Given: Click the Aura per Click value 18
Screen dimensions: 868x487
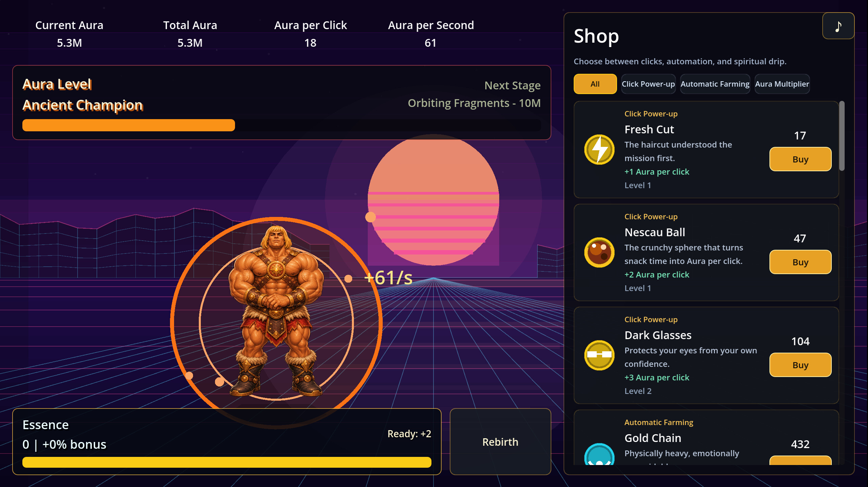Looking at the screenshot, I should pos(310,43).
